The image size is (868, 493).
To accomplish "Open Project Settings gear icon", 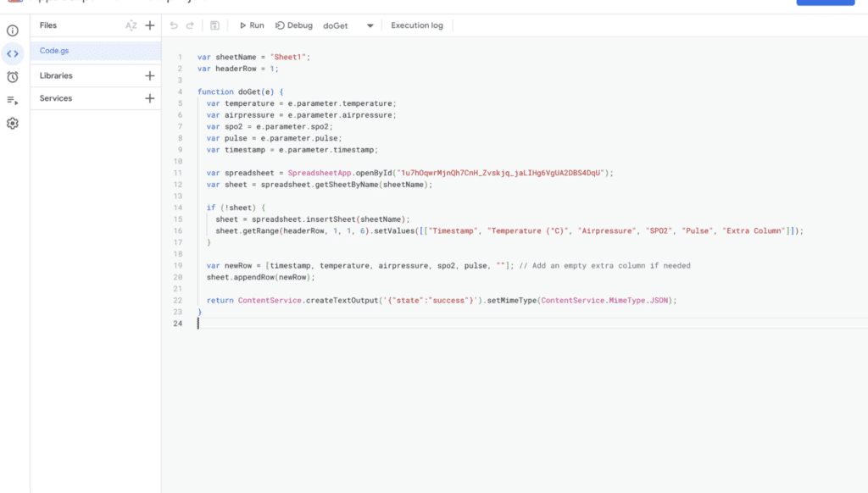I will point(13,124).
